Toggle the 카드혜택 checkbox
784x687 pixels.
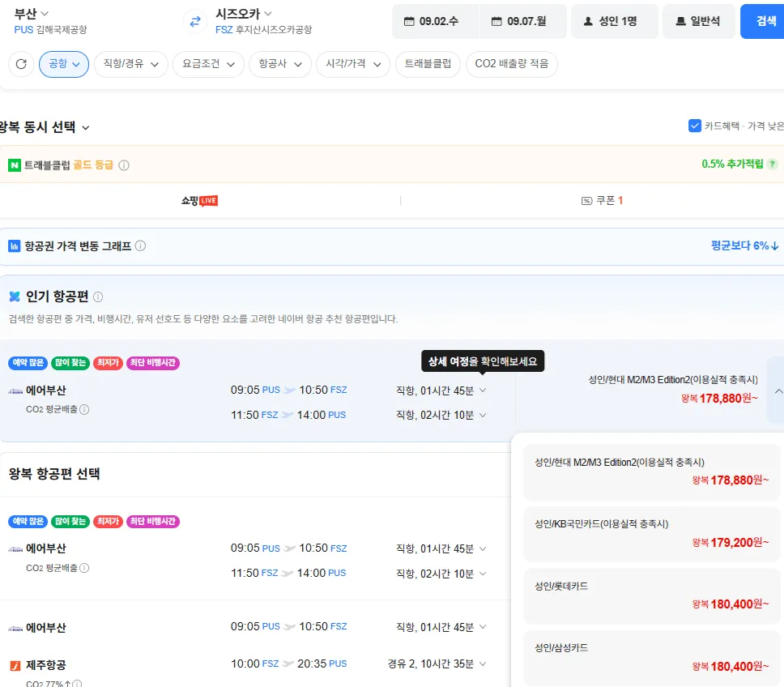(x=694, y=126)
